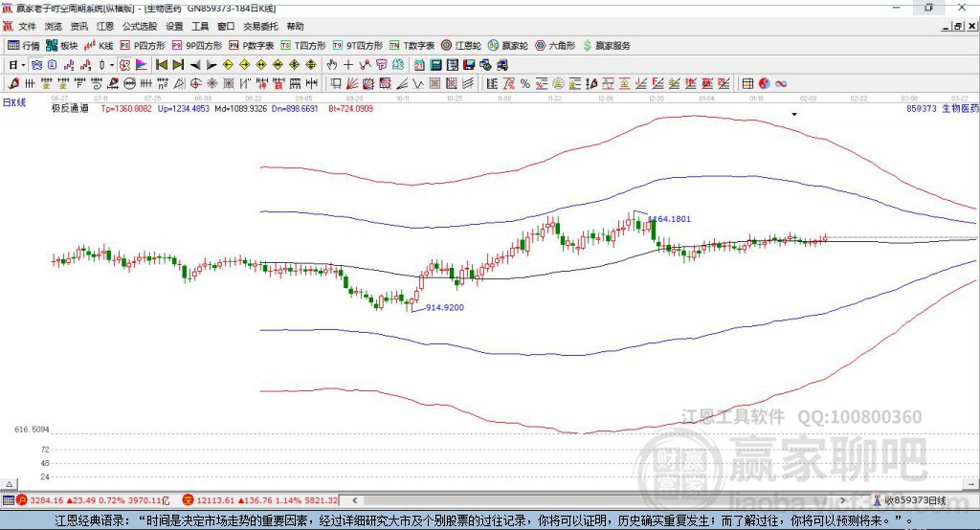Image resolution: width=980 pixels, height=530 pixels.
Task: Click the 859373 生物医药 stock label
Action: click(x=943, y=109)
